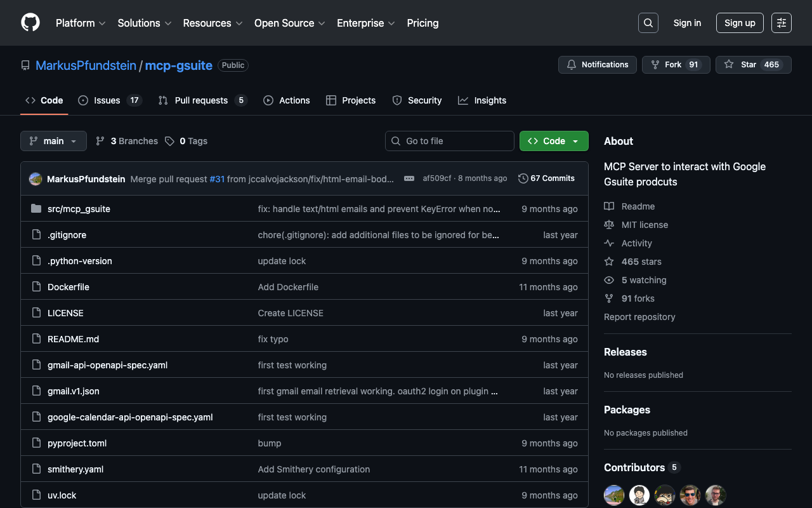The image size is (812, 508).
Task: Click the commit details ellipsis icon
Action: click(x=409, y=178)
